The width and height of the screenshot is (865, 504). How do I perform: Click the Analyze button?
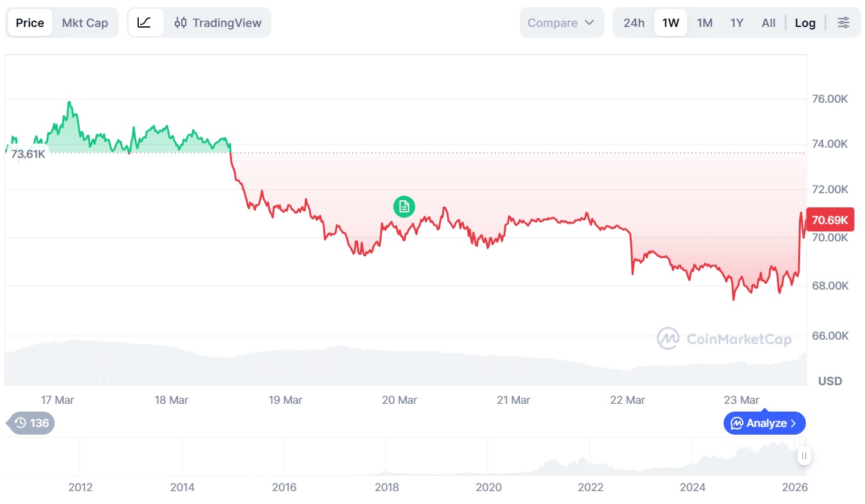pyautogui.click(x=764, y=423)
